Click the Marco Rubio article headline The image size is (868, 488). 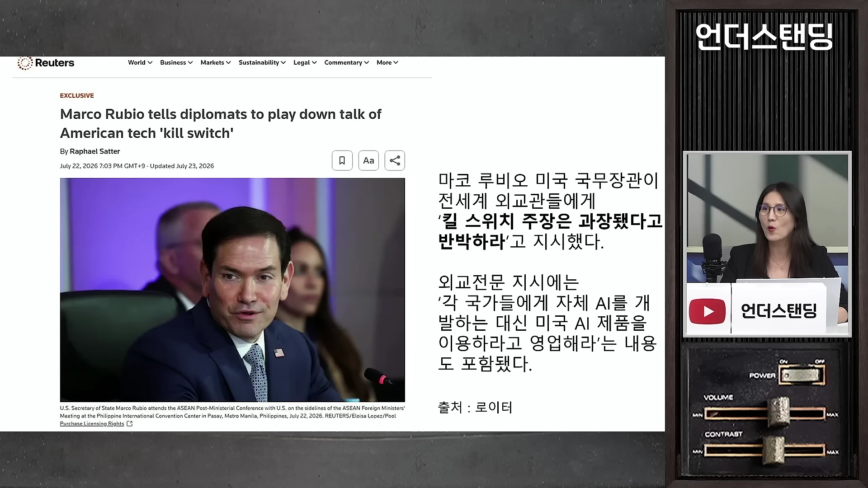[x=221, y=123]
